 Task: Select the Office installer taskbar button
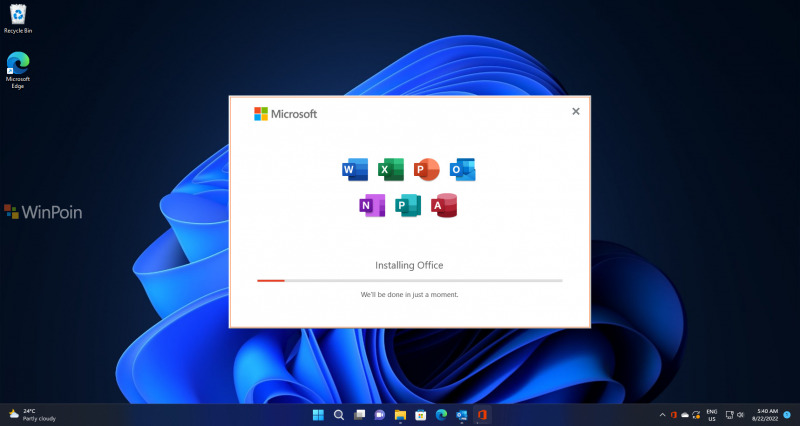point(482,414)
